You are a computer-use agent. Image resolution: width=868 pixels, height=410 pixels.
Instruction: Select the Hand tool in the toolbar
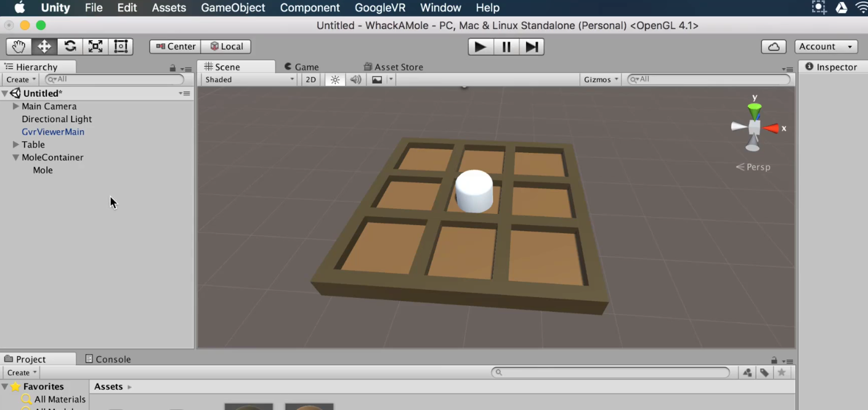tap(18, 46)
